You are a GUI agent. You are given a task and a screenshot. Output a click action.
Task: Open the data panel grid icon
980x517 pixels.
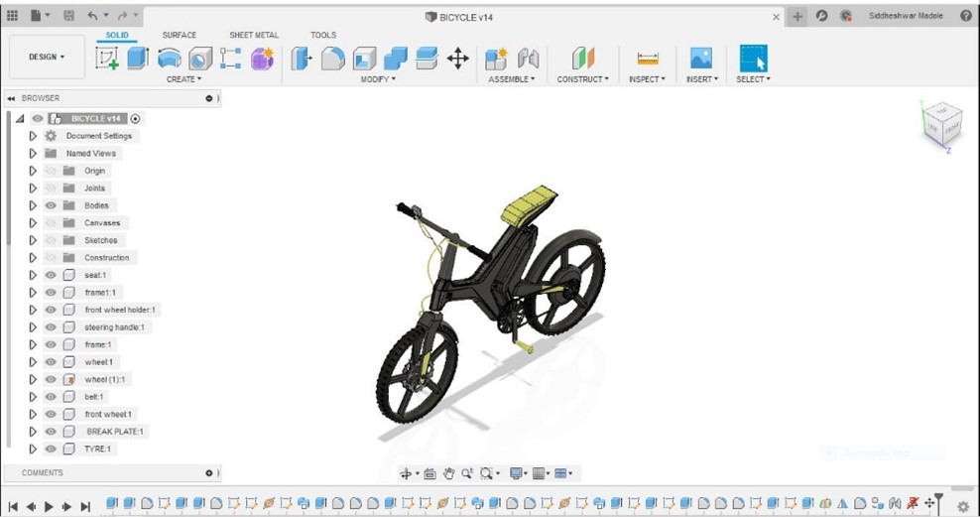(x=13, y=16)
